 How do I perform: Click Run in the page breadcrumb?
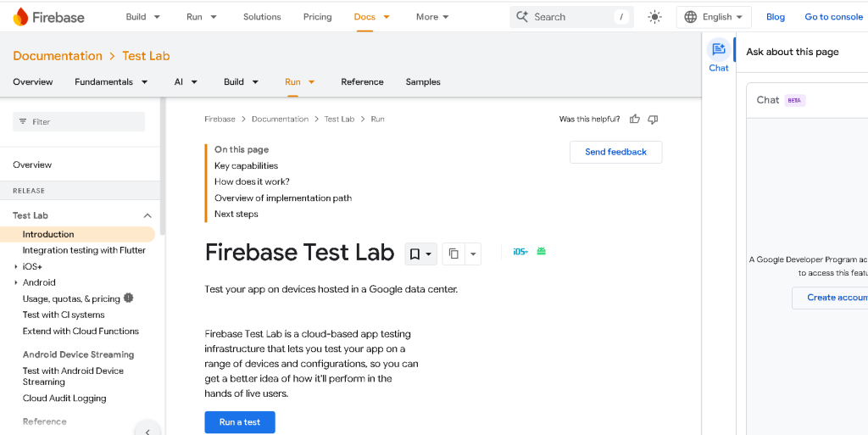377,119
